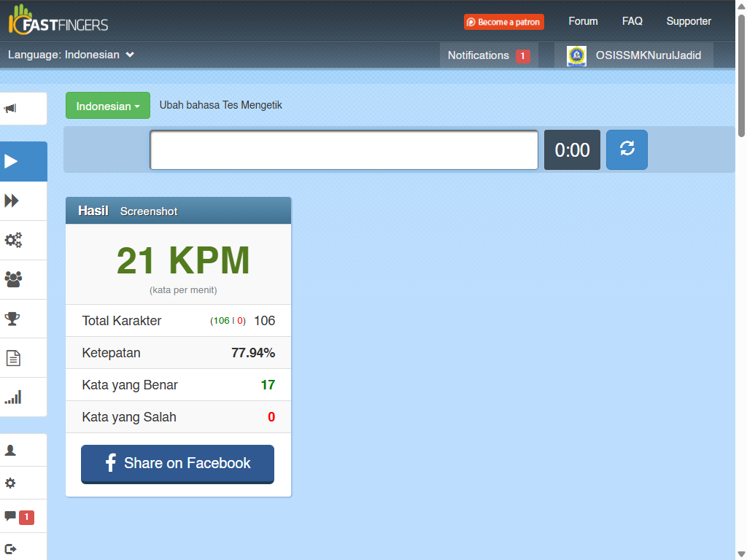
Task: Open the chat messages icon
Action: pyautogui.click(x=10, y=516)
